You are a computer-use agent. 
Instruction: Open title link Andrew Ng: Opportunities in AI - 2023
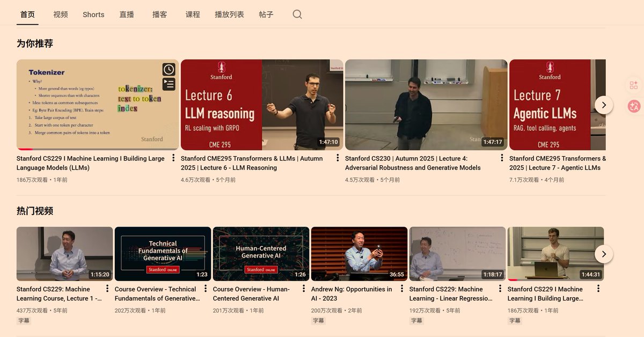point(352,294)
